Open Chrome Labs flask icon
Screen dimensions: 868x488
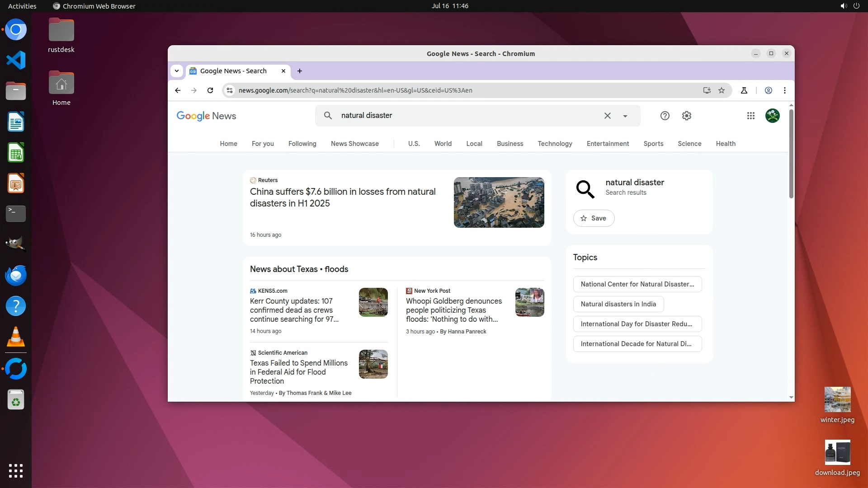click(744, 90)
